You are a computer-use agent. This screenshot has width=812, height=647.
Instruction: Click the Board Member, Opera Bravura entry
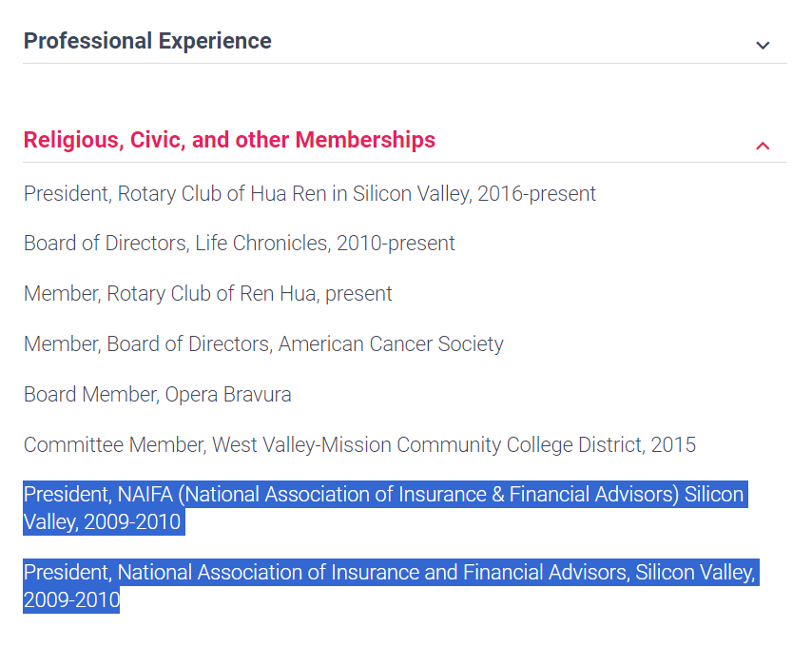[x=158, y=394]
